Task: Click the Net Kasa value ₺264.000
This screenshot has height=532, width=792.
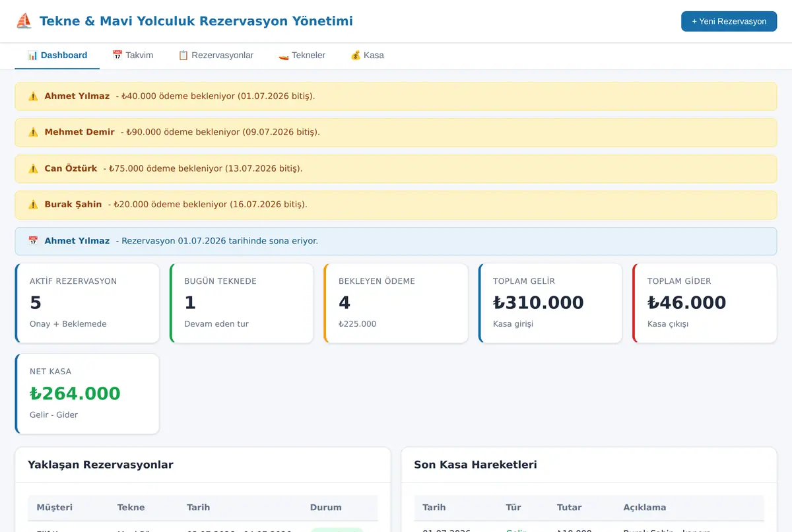Action: click(75, 393)
